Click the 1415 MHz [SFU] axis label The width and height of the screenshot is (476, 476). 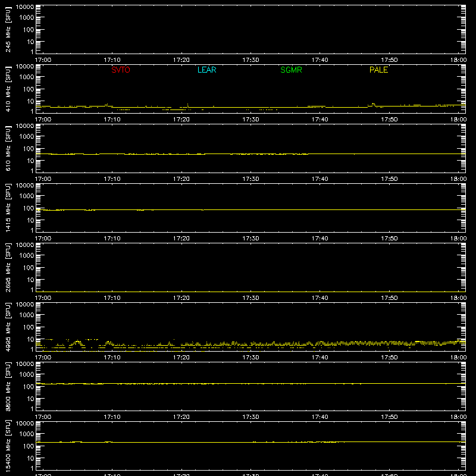coord(8,208)
